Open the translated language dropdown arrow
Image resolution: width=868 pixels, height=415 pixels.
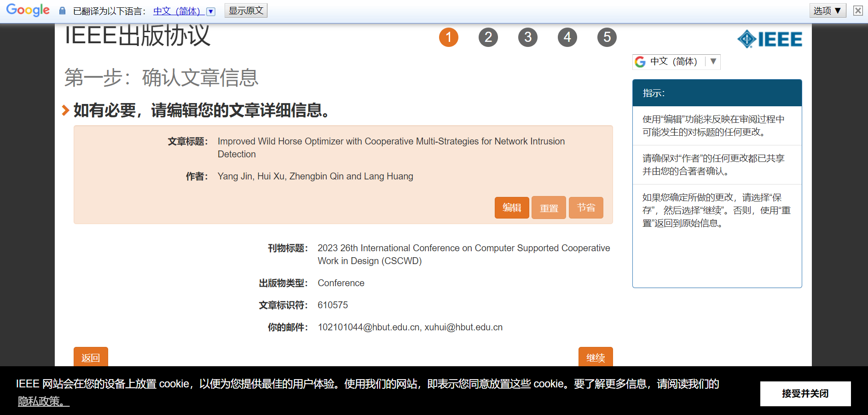click(211, 12)
